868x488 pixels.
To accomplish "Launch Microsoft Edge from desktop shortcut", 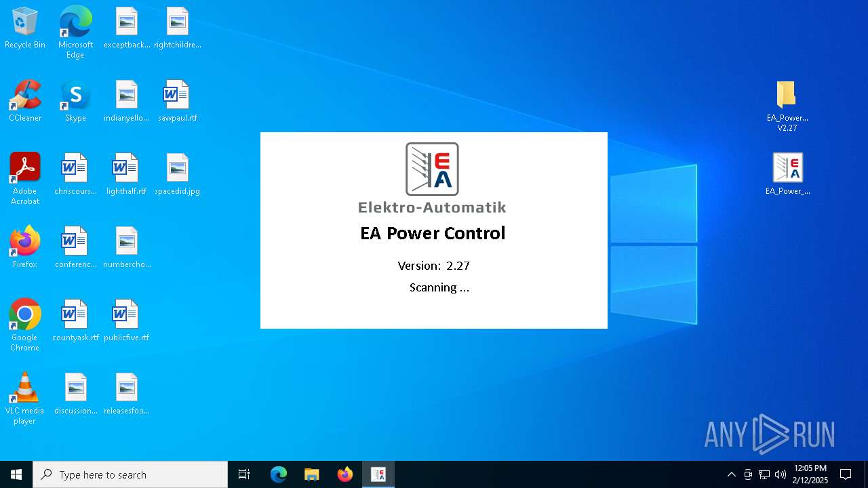I will coord(75,33).
